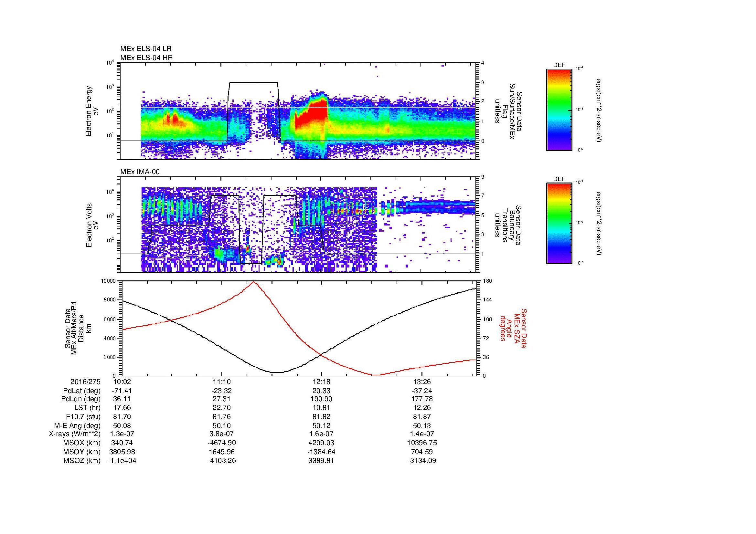This screenshot has width=756, height=534.
Task: Click the flag axis tick '4'
Action: [483, 63]
